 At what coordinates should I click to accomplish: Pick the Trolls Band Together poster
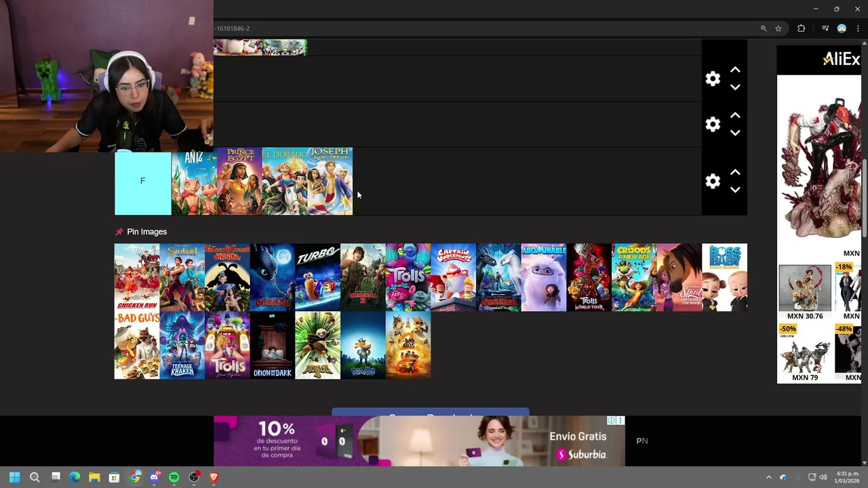pos(227,345)
